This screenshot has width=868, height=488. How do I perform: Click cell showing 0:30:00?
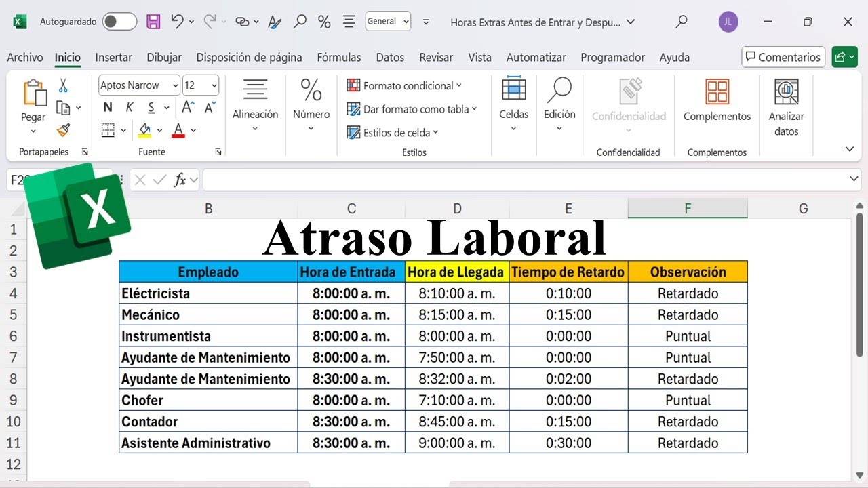click(x=568, y=443)
